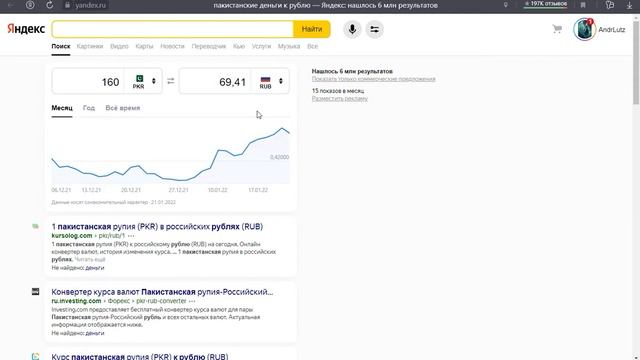Focus the Yandex search input field
The image size is (640, 360).
click(173, 29)
